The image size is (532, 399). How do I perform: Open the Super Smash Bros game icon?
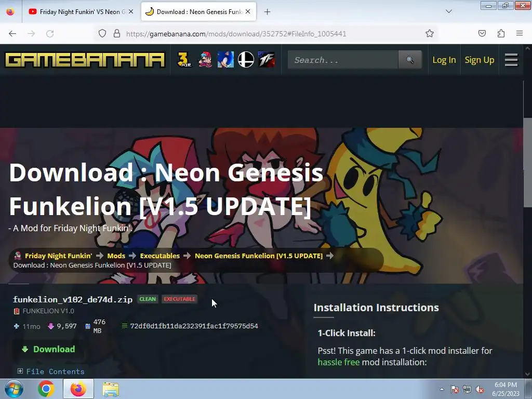point(246,60)
